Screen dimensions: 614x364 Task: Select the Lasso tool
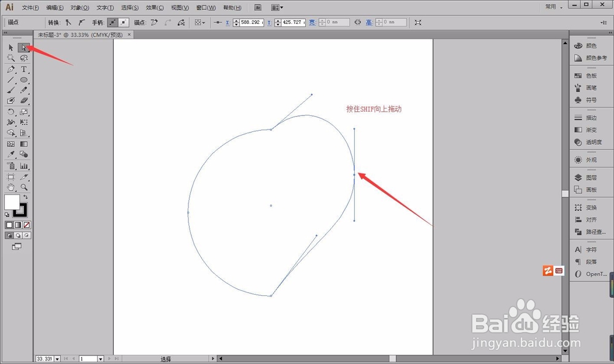(24, 58)
